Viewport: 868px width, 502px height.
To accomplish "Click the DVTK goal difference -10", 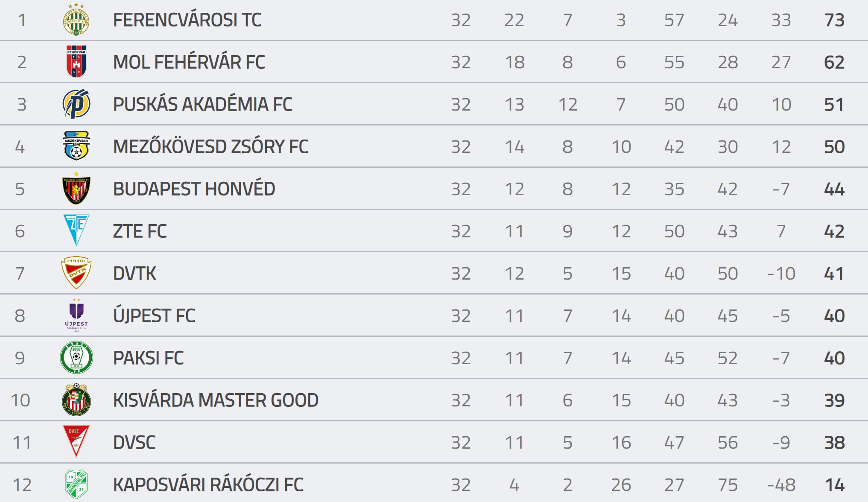I will point(781,274).
